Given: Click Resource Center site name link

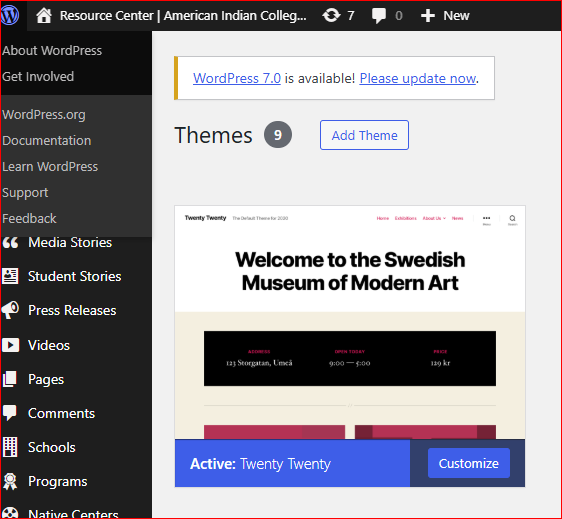Looking at the screenshot, I should [x=183, y=16].
